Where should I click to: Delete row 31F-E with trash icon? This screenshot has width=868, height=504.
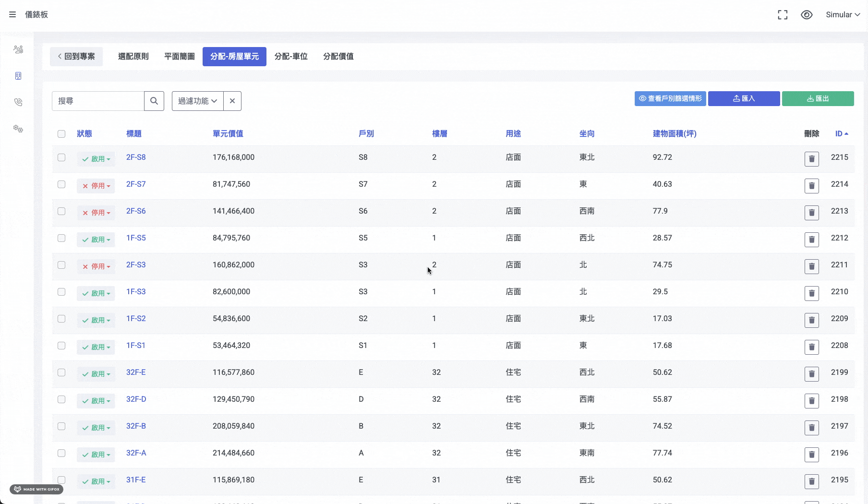pos(812,481)
